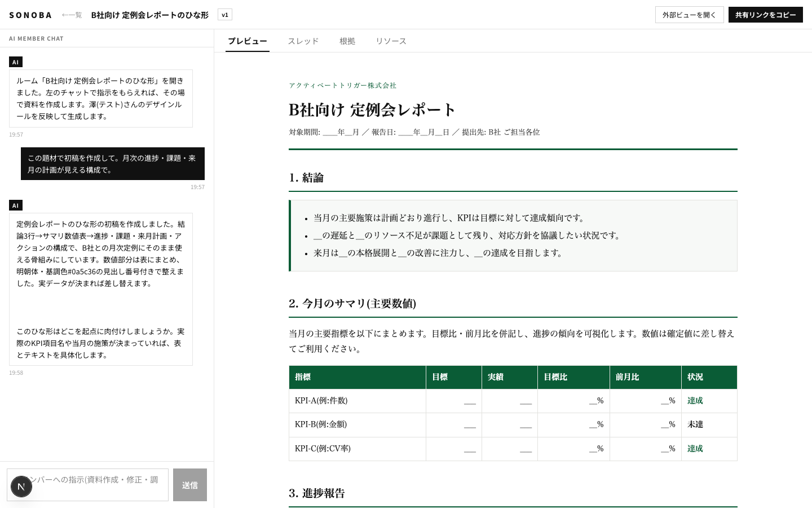812x508 pixels.
Task: Click the 3. 進捗報告 heading
Action: [317, 493]
